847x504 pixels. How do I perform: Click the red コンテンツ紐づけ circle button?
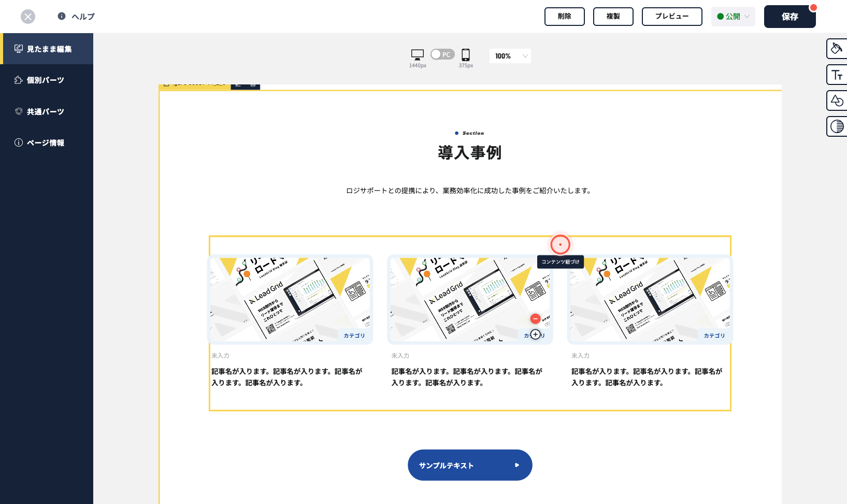[x=560, y=244]
